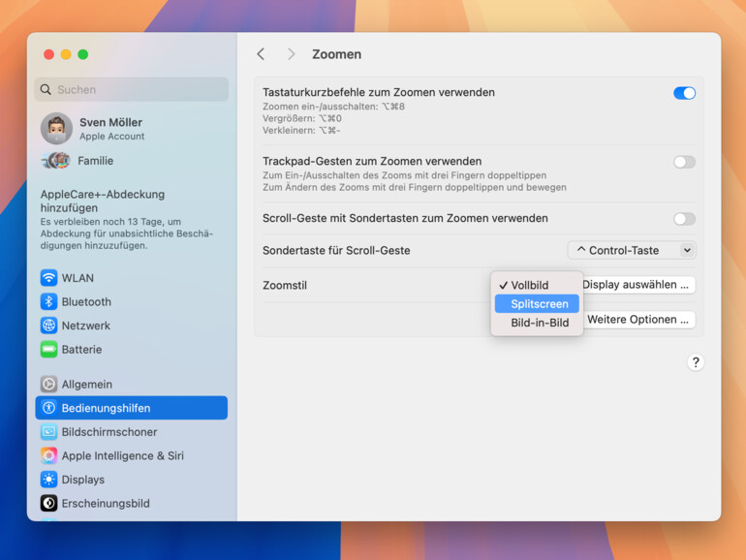Pick Vollbild option in popup

[529, 286]
